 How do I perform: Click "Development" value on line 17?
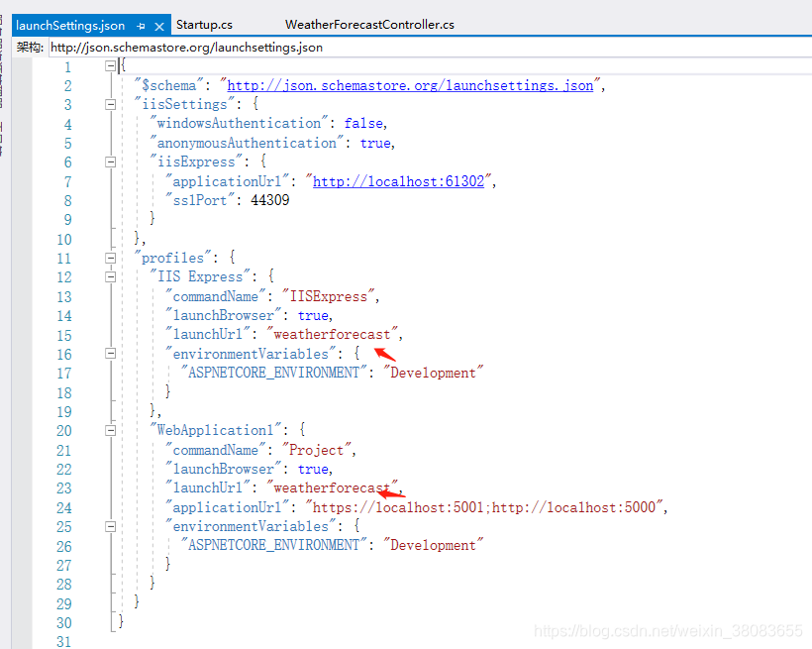point(433,373)
